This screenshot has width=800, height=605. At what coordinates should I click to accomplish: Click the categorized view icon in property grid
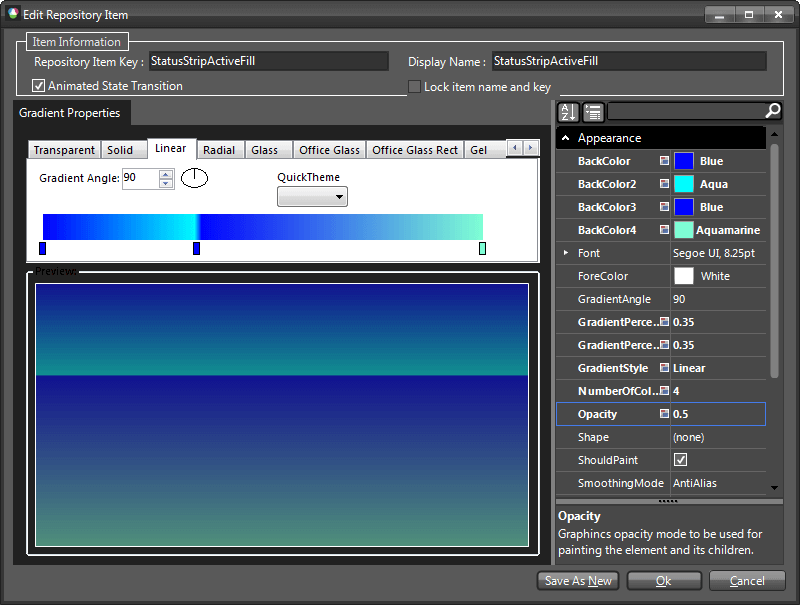pos(593,112)
